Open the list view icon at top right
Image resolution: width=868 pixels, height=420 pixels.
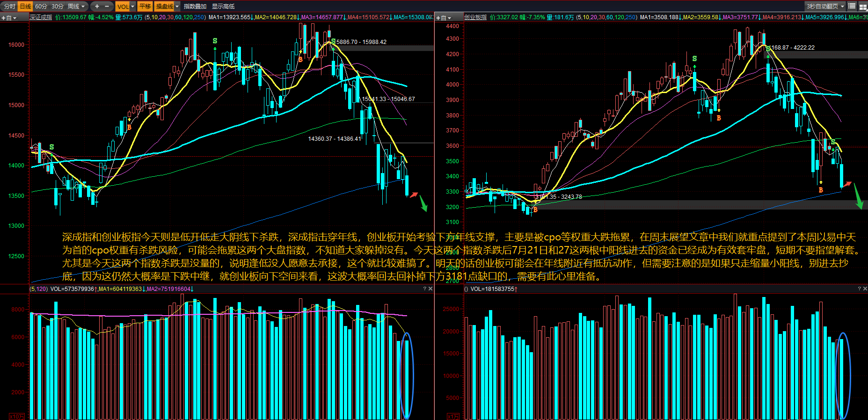click(x=852, y=6)
